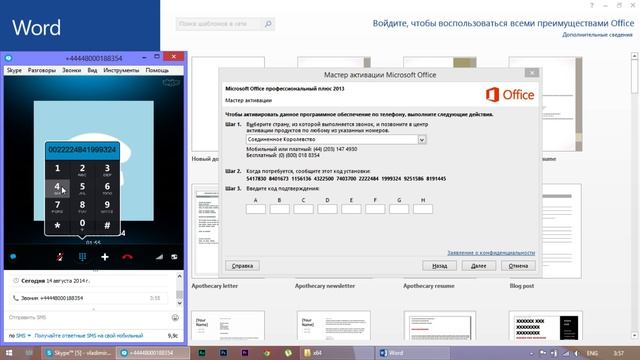The width and height of the screenshot is (640, 360).
Task: Open the Звонки menu in Skype
Action: pos(71,70)
